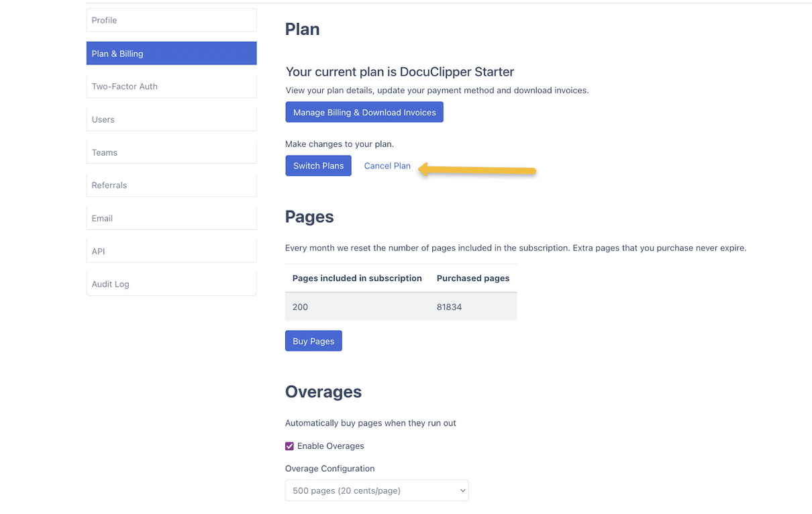The height and width of the screenshot is (514, 812).
Task: Click Manage Billing & Download Invoices button
Action: [x=364, y=112]
